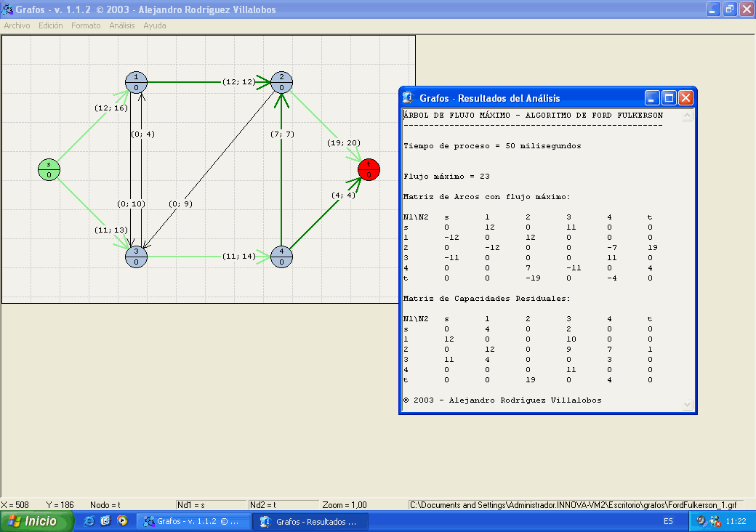Open the Formato menu

tap(86, 25)
